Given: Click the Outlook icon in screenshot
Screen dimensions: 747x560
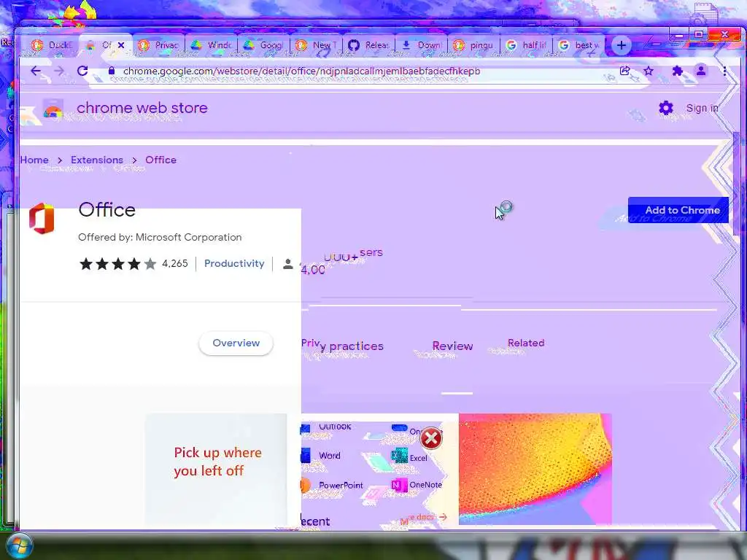Looking at the screenshot, I should pyautogui.click(x=306, y=428).
